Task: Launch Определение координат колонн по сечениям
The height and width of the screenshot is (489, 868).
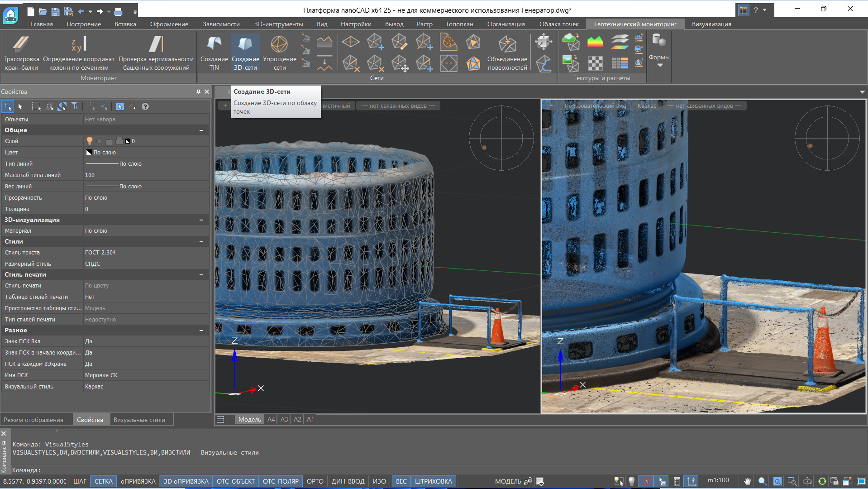Action: 79,44
